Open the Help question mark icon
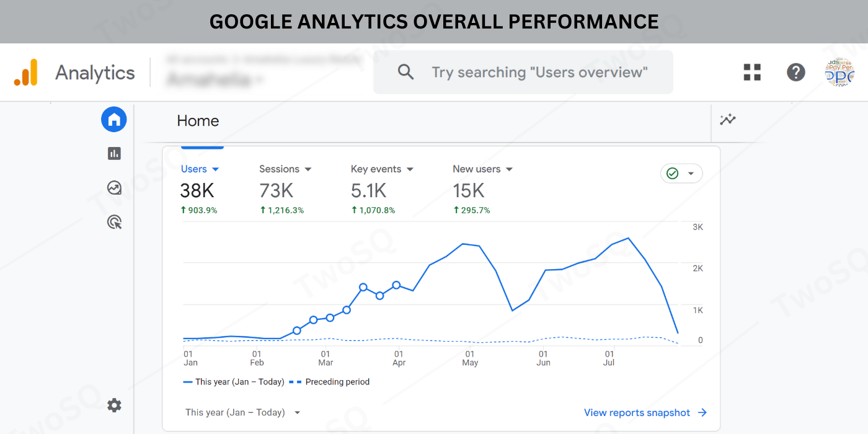Viewport: 868px width, 434px height. point(795,73)
